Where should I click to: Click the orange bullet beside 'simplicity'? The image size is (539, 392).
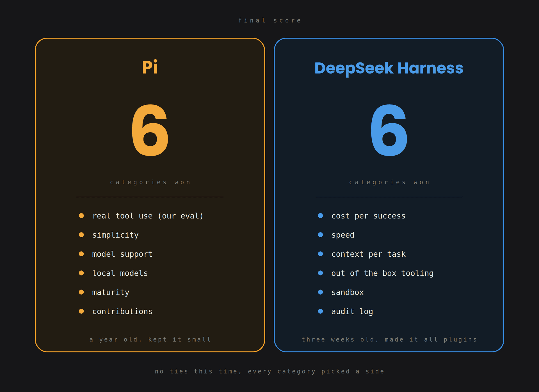point(81,235)
